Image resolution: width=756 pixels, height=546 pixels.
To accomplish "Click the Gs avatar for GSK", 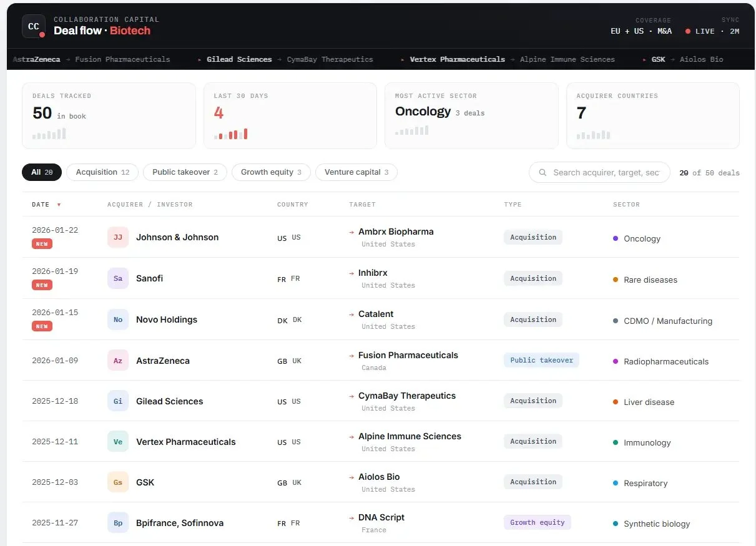I will [x=118, y=482].
